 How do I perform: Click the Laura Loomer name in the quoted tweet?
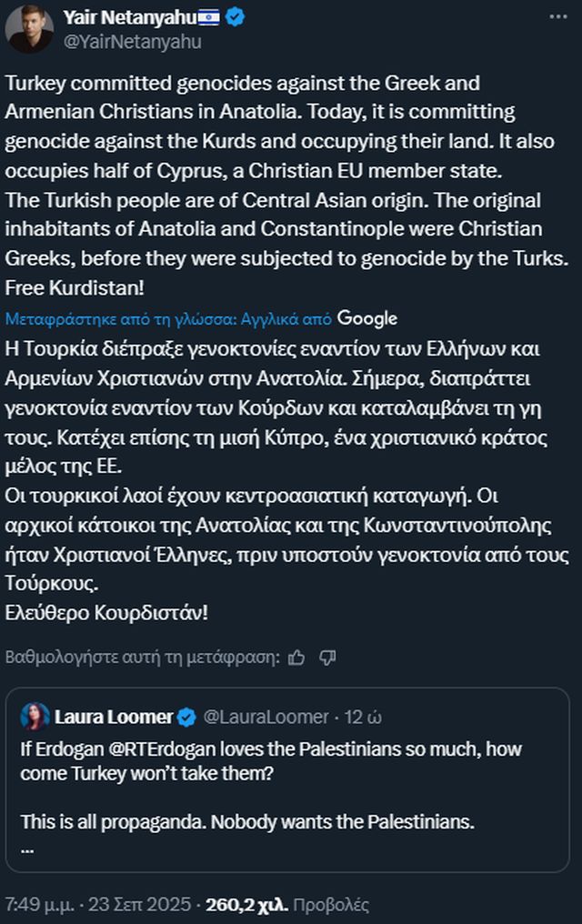(114, 718)
